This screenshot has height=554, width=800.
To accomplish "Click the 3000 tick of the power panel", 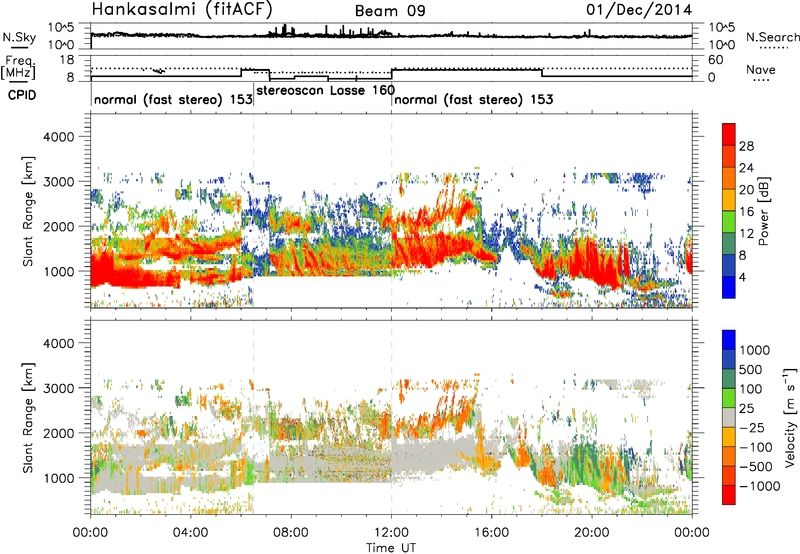I will point(59,182).
